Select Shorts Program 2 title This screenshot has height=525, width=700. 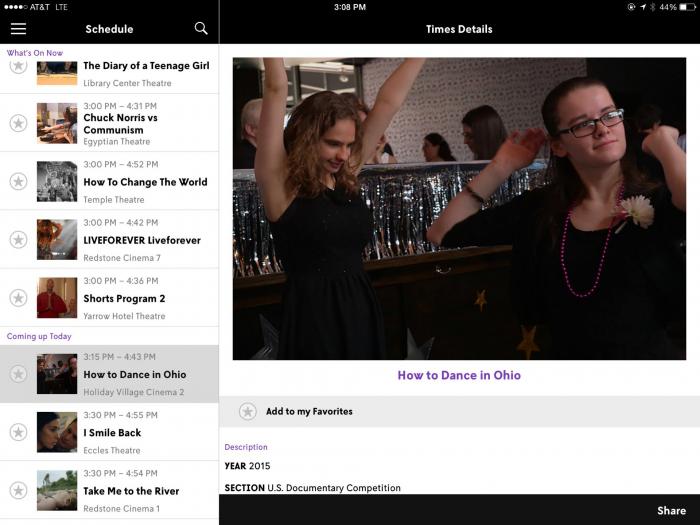click(x=124, y=298)
